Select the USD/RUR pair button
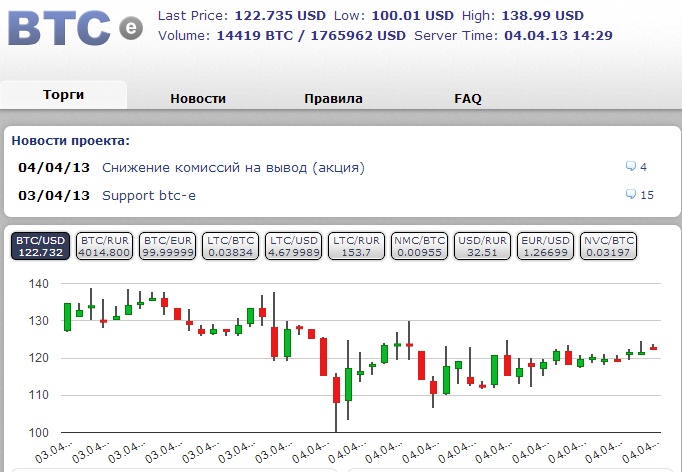Viewport: 682px width, 472px height. coord(482,246)
